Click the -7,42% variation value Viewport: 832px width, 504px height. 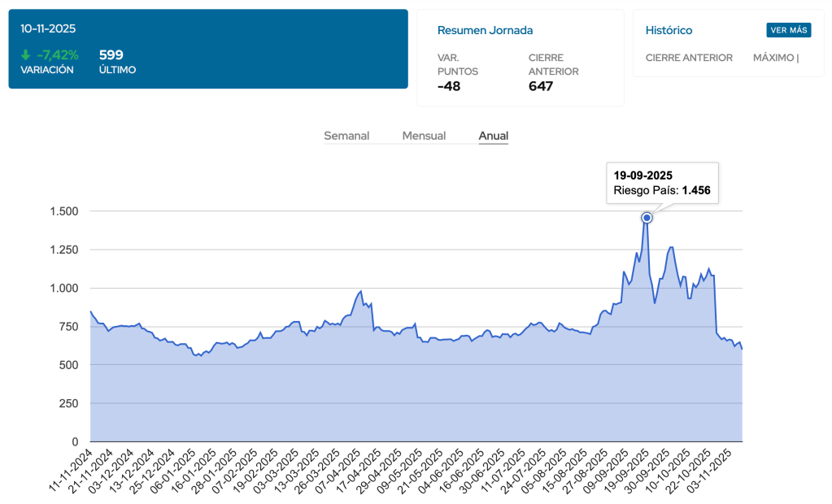pos(58,55)
